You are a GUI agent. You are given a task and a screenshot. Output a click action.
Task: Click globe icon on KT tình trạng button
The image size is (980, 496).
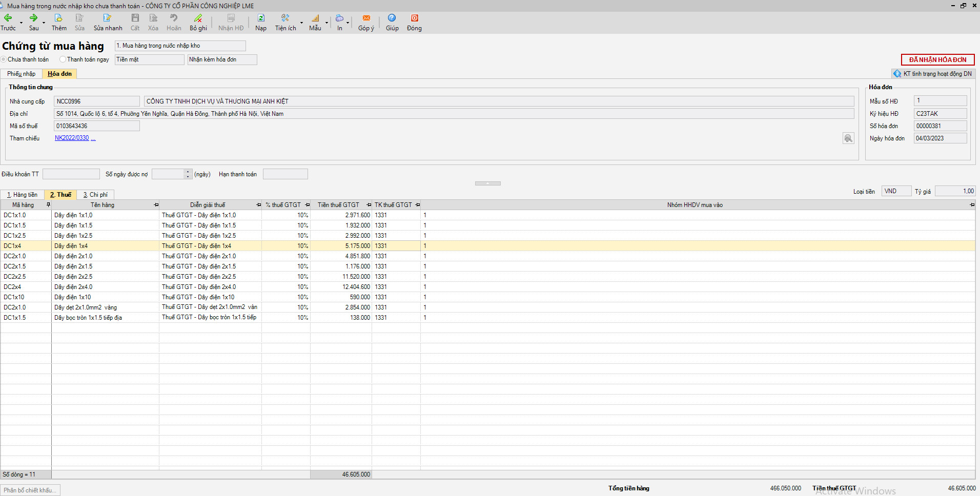pyautogui.click(x=897, y=74)
